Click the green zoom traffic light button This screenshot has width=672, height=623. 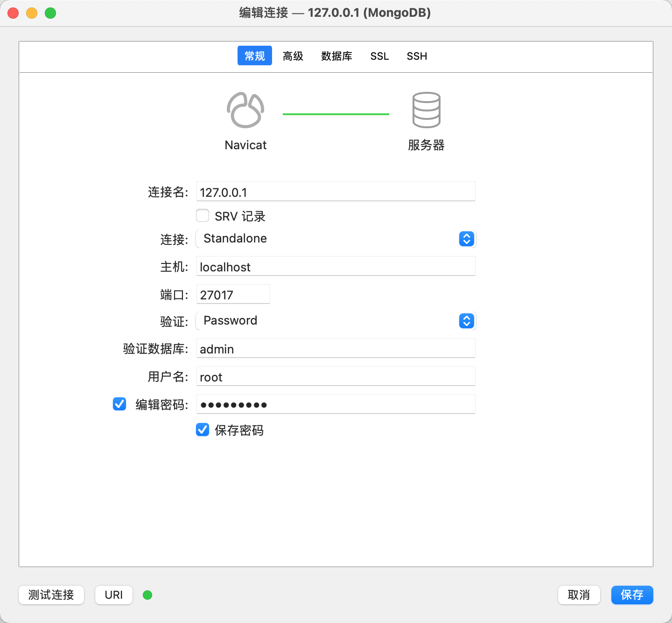click(50, 13)
